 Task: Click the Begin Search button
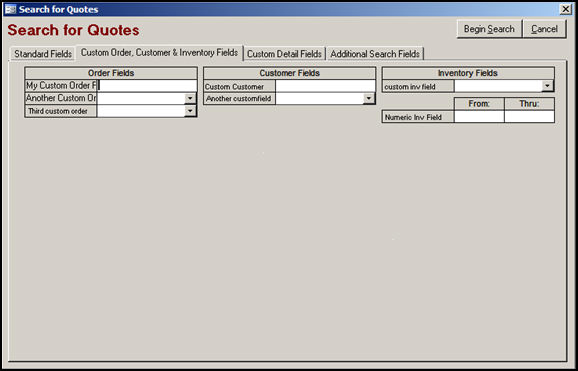[x=489, y=29]
